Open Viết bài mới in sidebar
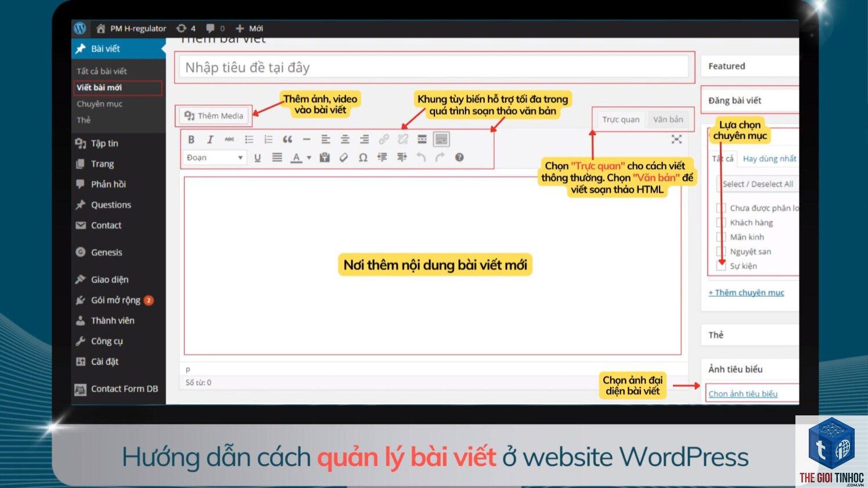The image size is (868, 488). 99,88
